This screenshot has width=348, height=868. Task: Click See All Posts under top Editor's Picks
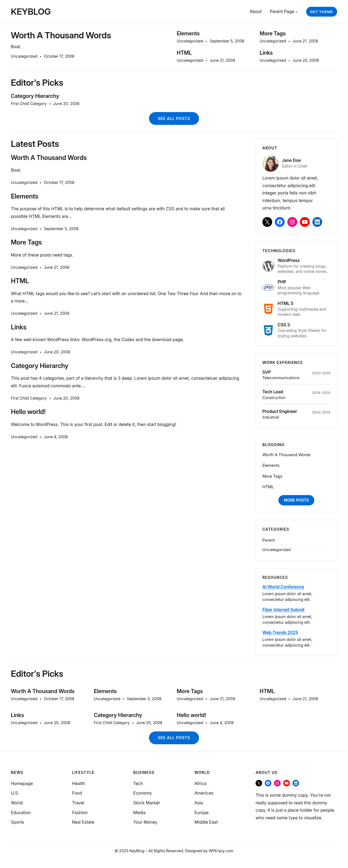pos(174,118)
